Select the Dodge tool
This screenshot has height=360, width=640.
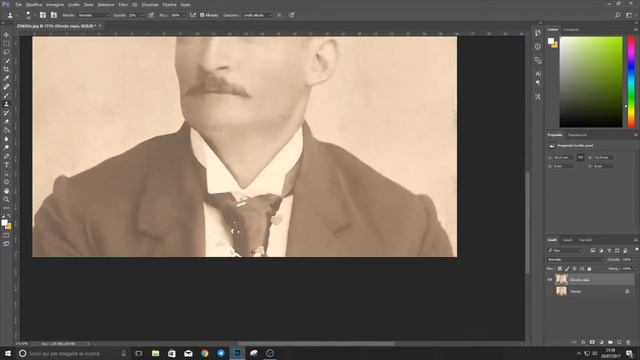coord(6,147)
